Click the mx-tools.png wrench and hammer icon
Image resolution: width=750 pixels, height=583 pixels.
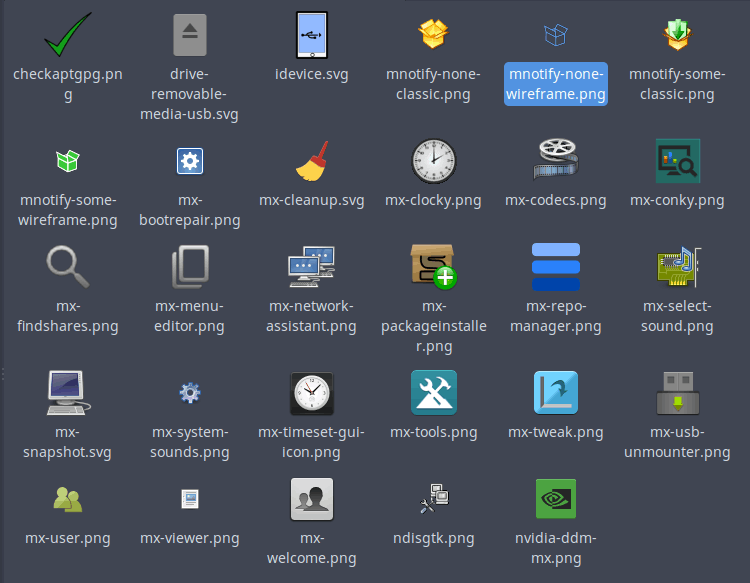[434, 393]
